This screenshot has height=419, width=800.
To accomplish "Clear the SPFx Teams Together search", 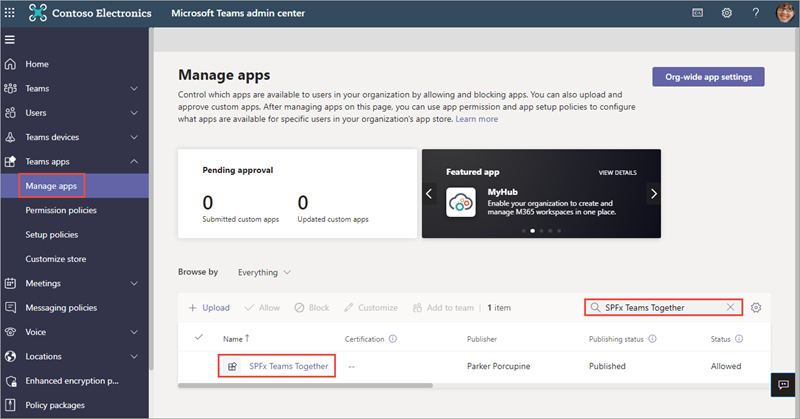I will pyautogui.click(x=730, y=307).
